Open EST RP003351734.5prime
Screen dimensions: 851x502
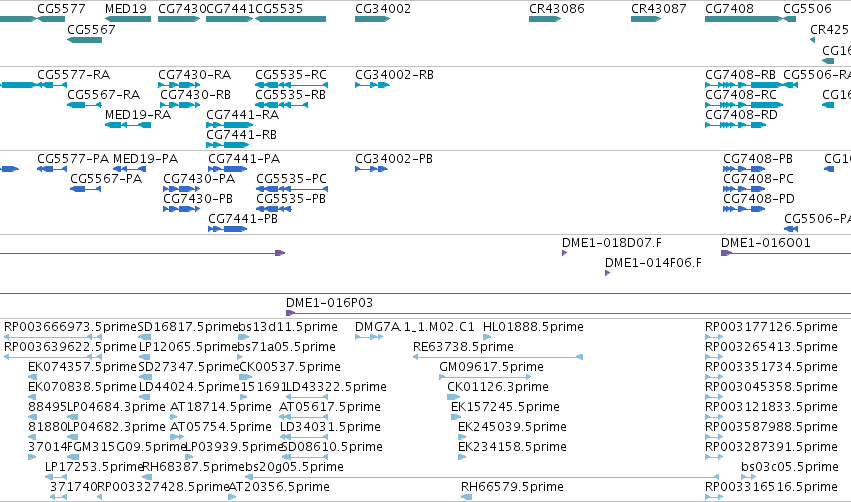[x=714, y=377]
